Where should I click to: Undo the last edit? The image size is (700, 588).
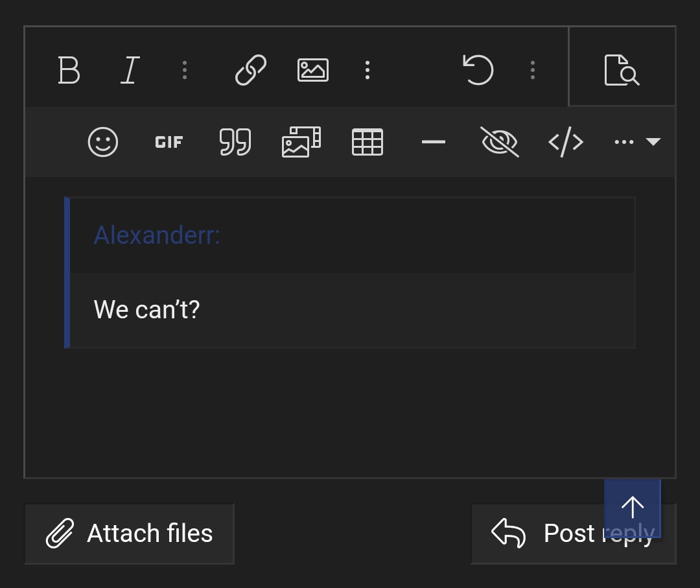pos(478,70)
